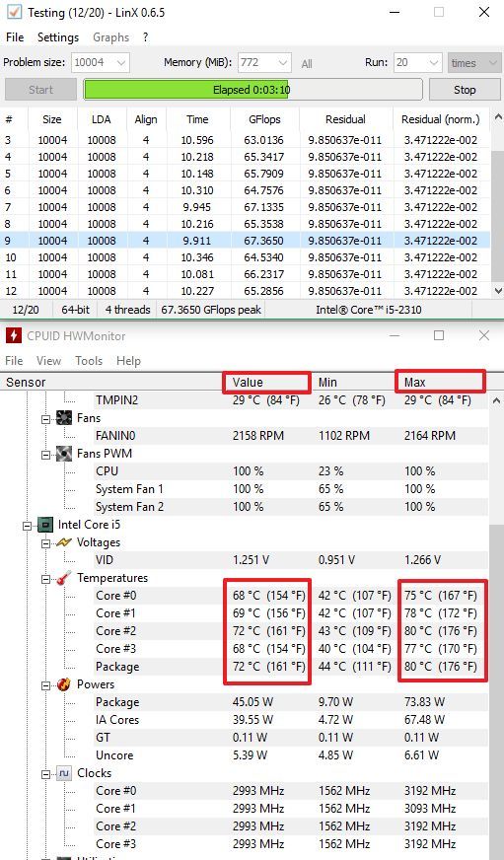Image resolution: width=504 pixels, height=860 pixels.
Task: Open the HWMonitor Tools menu
Action: pyautogui.click(x=89, y=361)
